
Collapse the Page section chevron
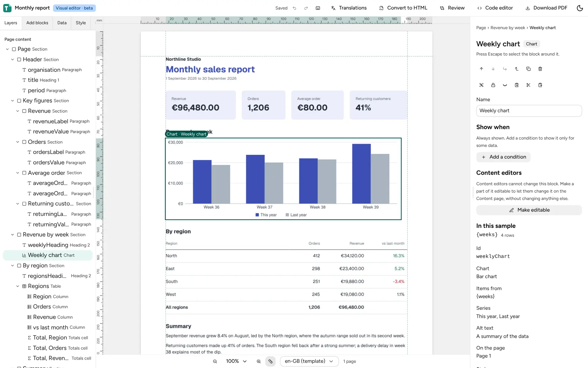[7, 49]
